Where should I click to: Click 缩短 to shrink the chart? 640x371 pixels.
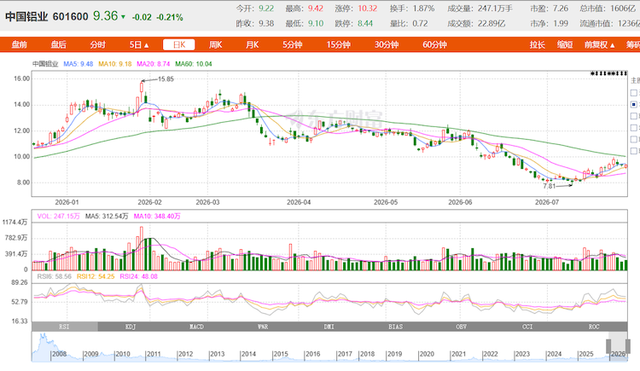[565, 44]
